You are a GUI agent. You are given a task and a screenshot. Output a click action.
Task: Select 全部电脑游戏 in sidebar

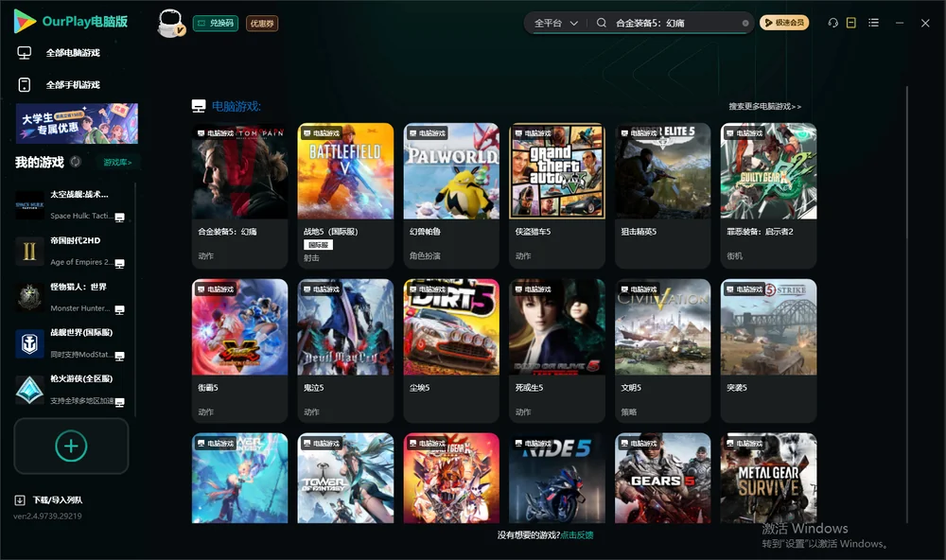point(73,53)
